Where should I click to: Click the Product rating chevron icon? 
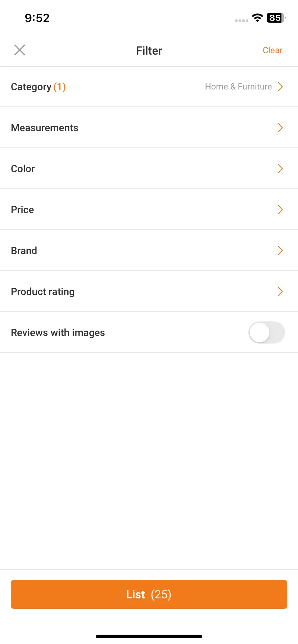tap(280, 291)
